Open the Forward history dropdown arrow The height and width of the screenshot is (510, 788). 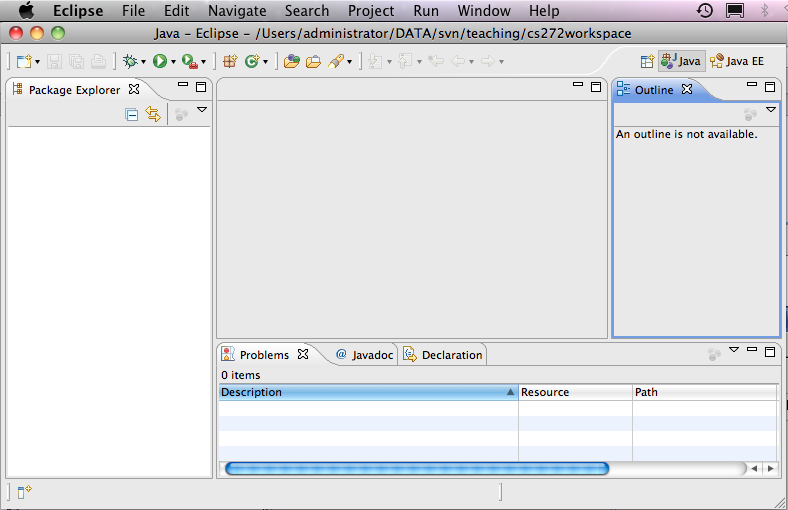pyautogui.click(x=502, y=62)
